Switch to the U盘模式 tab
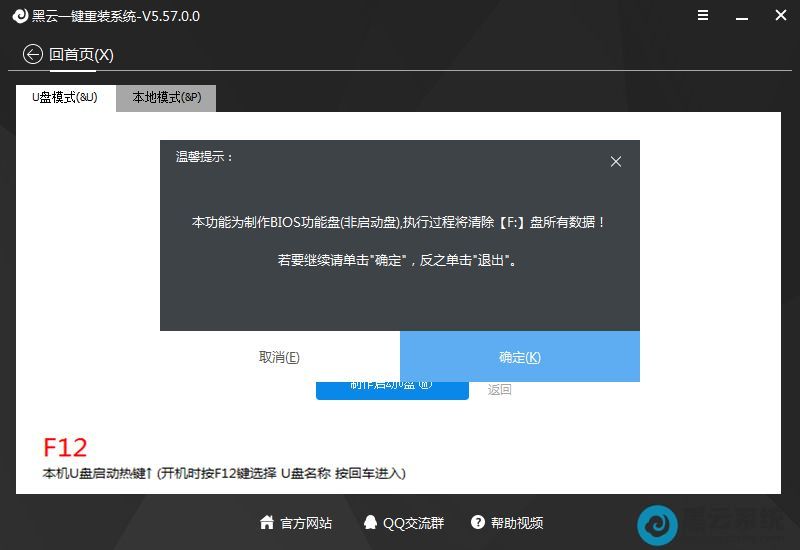The width and height of the screenshot is (800, 550). point(65,98)
